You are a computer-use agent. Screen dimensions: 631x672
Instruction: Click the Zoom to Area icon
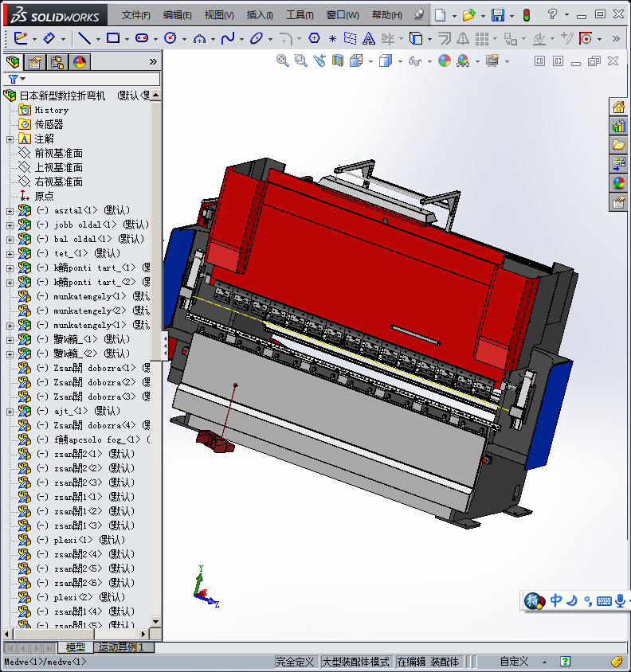[x=300, y=61]
